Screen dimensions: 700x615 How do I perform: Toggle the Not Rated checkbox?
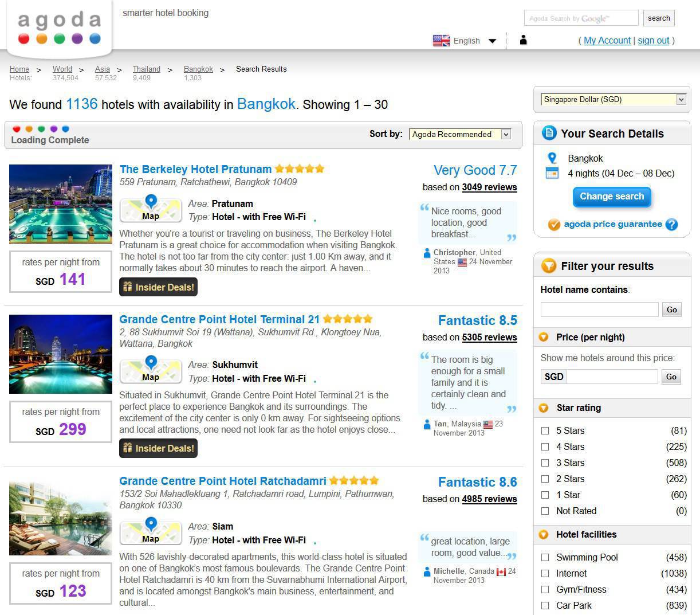coord(545,511)
